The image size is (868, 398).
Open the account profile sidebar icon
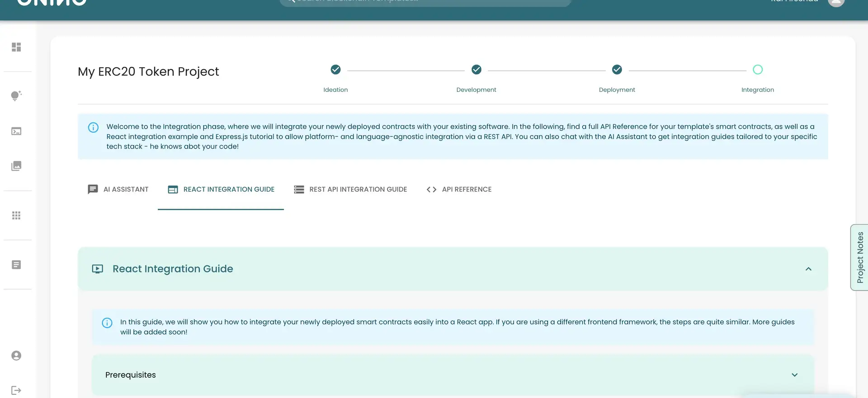16,356
